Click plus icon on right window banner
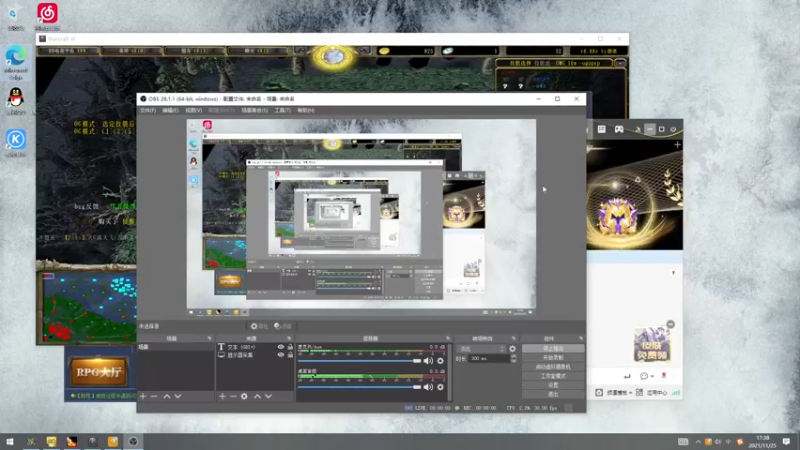The image size is (800, 450). 677,145
